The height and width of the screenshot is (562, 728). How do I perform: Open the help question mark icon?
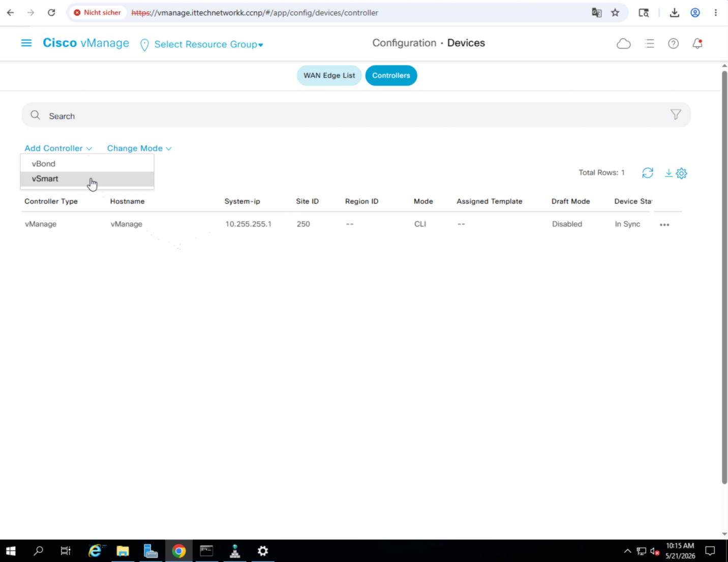pos(674,44)
